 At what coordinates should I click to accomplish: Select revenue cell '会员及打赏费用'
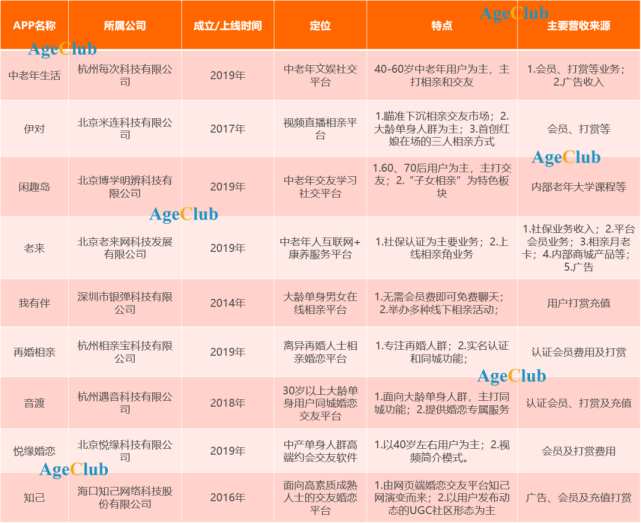pyautogui.click(x=578, y=451)
